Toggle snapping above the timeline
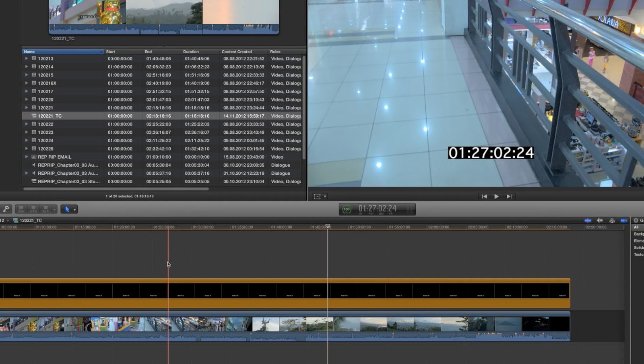Viewport: 644px width, 364px height. (624, 221)
